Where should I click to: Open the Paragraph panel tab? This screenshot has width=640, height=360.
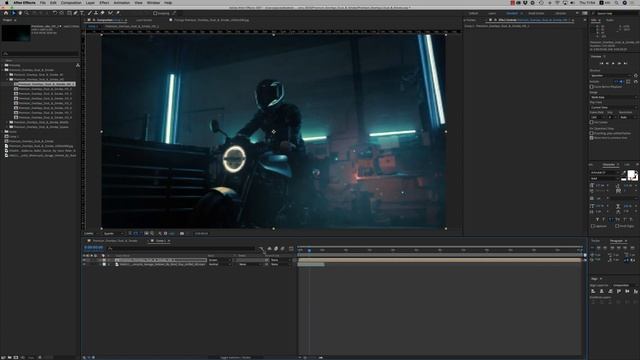coord(616,241)
